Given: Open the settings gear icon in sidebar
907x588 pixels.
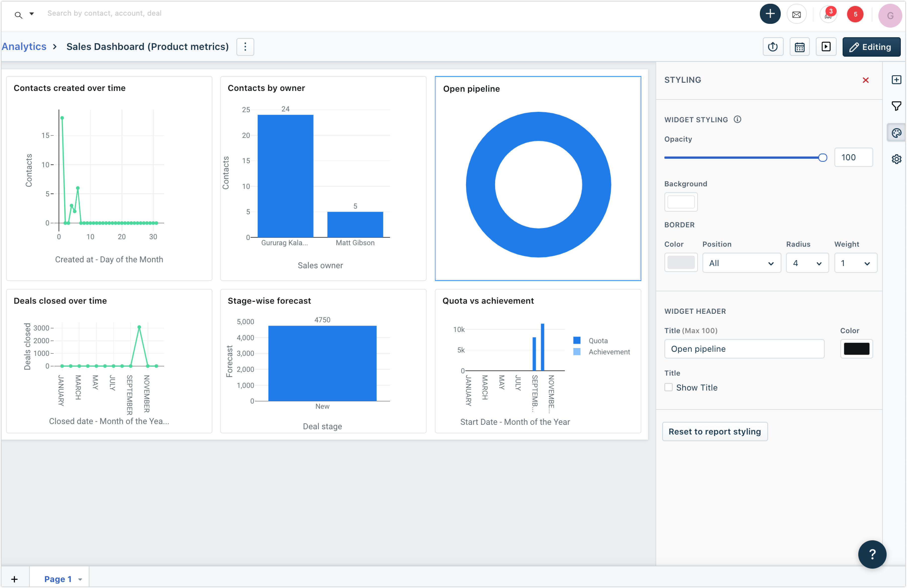Looking at the screenshot, I should (896, 159).
